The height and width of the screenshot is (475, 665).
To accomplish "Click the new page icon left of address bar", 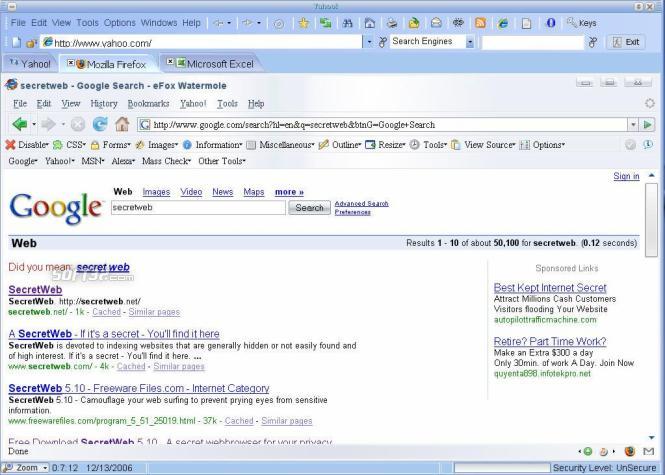I will coord(16,42).
